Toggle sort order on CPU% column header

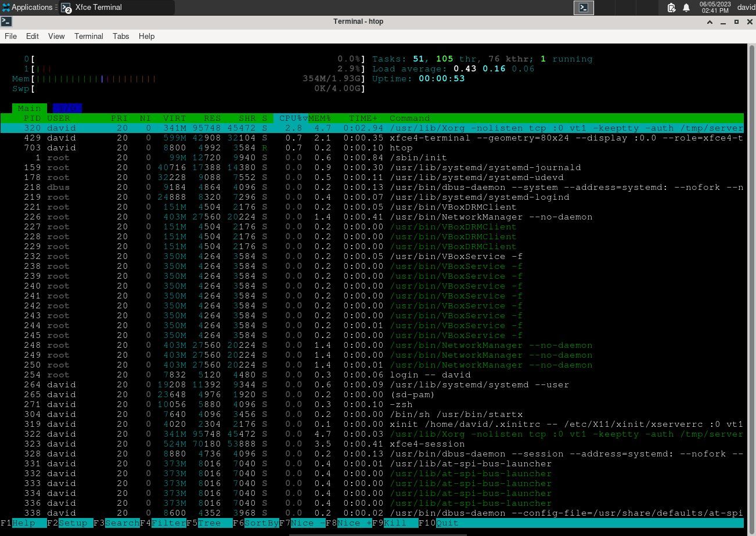click(x=290, y=118)
